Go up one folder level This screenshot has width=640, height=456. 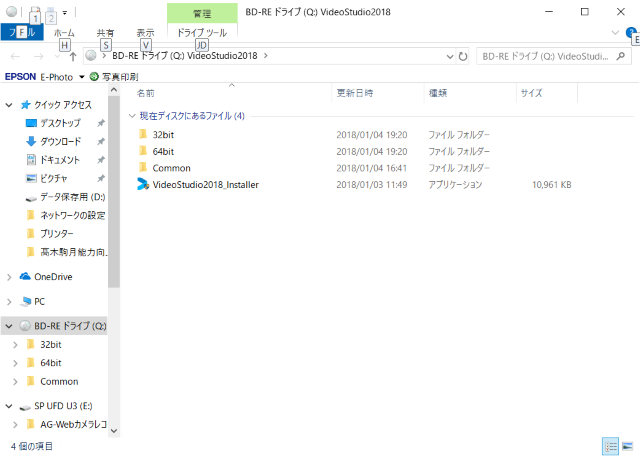click(x=73, y=56)
